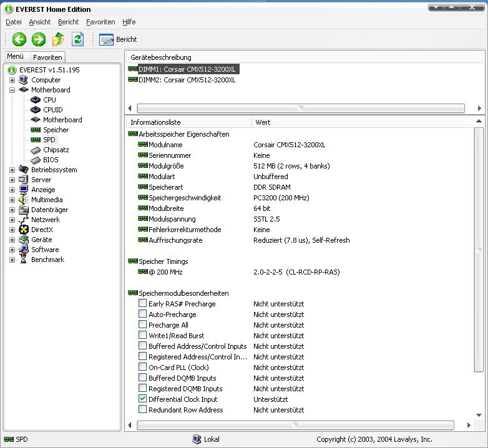This screenshot has height=448, width=488.
Task: Open the Ansicht menu
Action: pos(40,22)
